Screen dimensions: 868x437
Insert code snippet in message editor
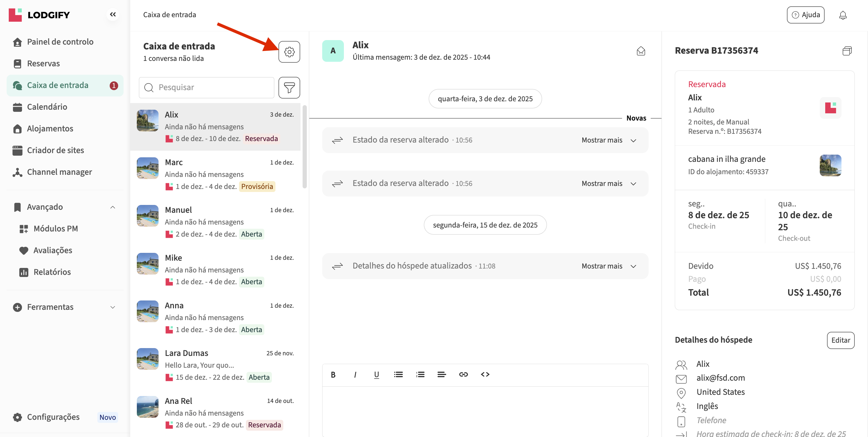[485, 374]
